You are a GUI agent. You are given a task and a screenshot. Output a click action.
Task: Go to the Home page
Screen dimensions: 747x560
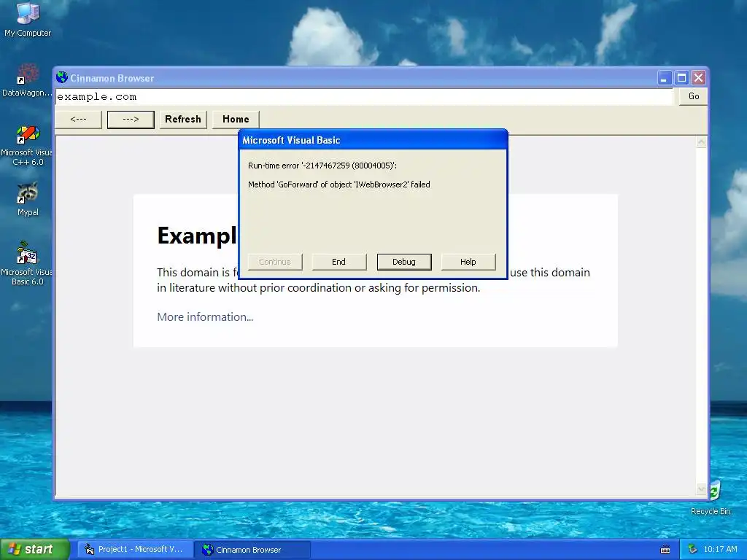[x=236, y=119]
